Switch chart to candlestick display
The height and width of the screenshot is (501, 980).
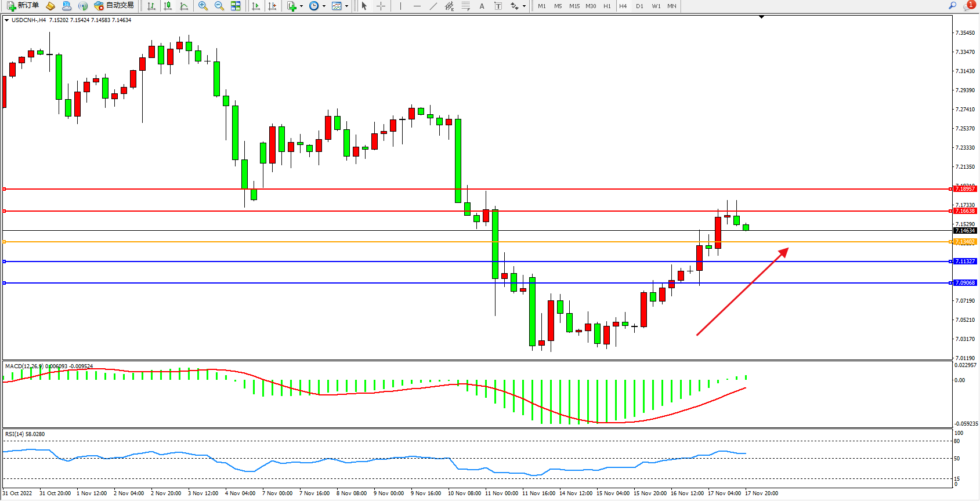(168, 6)
